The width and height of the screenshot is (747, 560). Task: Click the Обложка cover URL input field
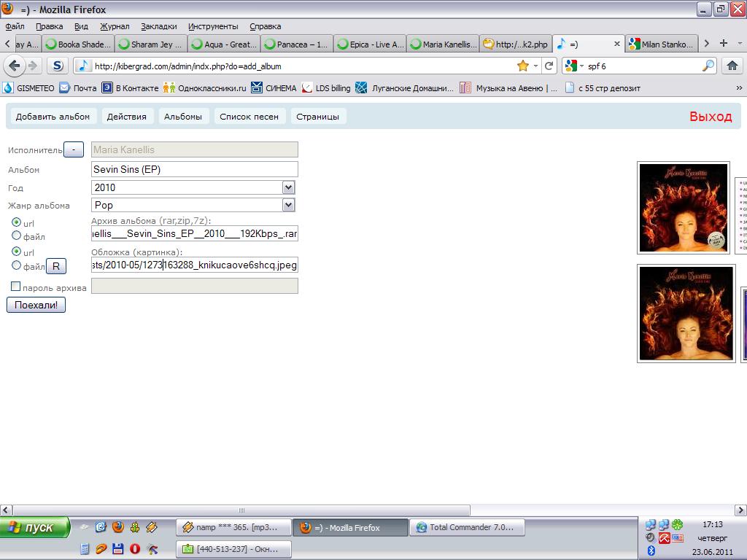click(x=194, y=265)
